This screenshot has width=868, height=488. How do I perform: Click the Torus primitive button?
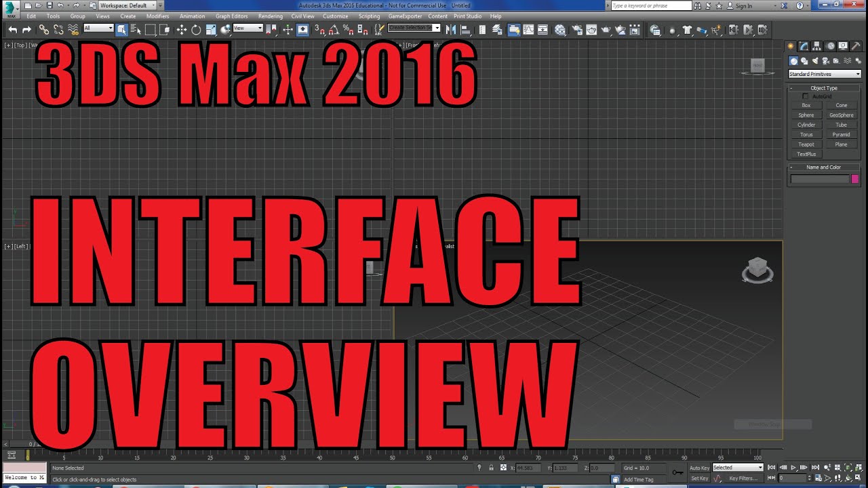pyautogui.click(x=806, y=134)
